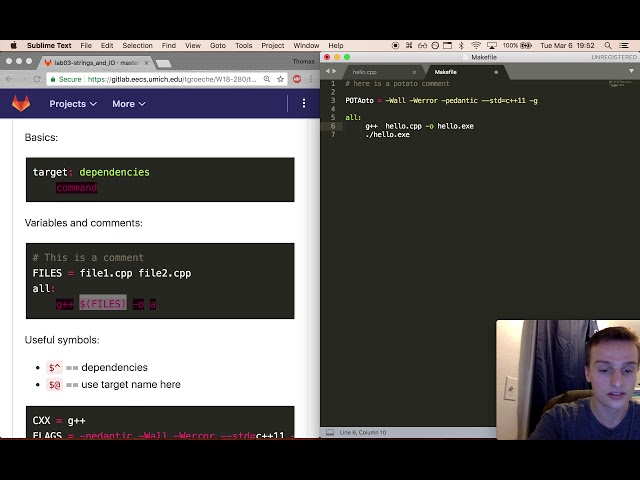Open the Project menu

pos(273,46)
